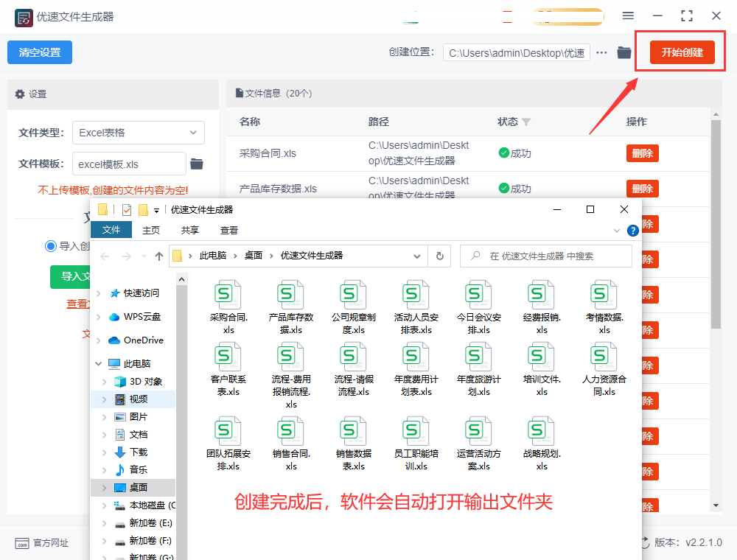Open the 采购合同.xls file icon
737x560 pixels.
coord(228,295)
